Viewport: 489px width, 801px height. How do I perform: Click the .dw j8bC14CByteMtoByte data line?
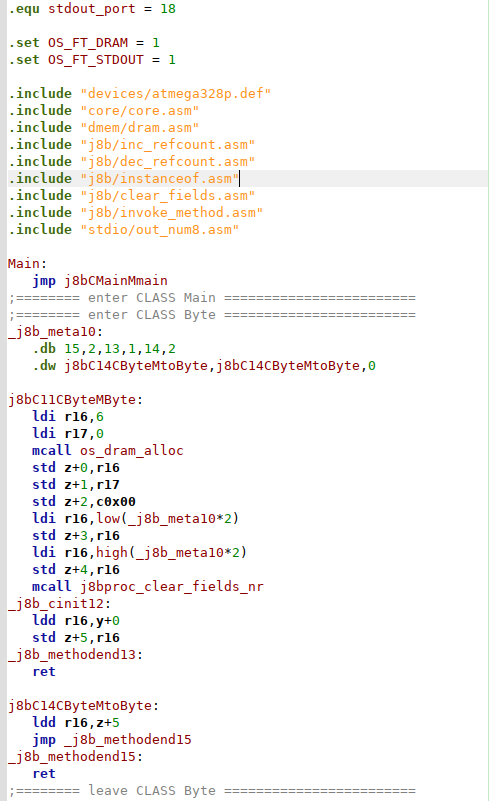tap(204, 366)
